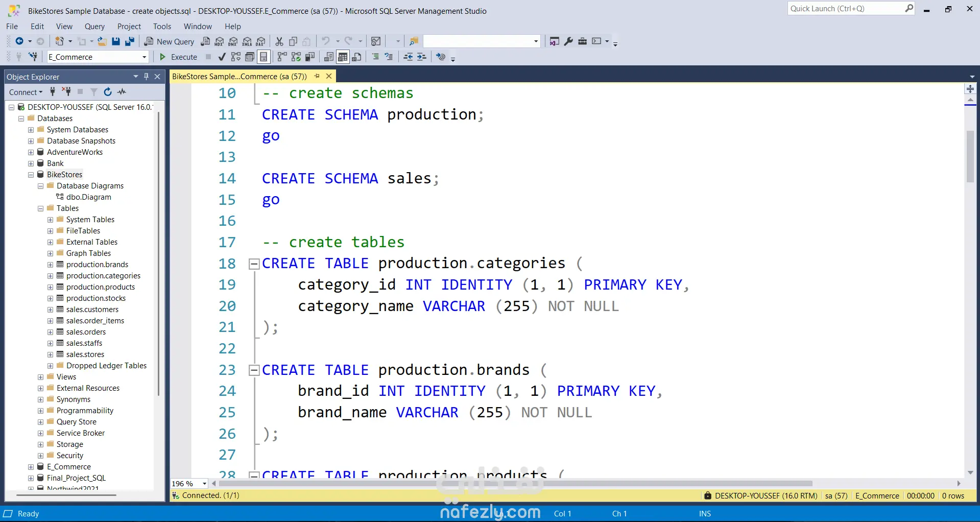The image size is (980, 522).
Task: Open an Analysis Services MDX query
Action: pos(220,41)
